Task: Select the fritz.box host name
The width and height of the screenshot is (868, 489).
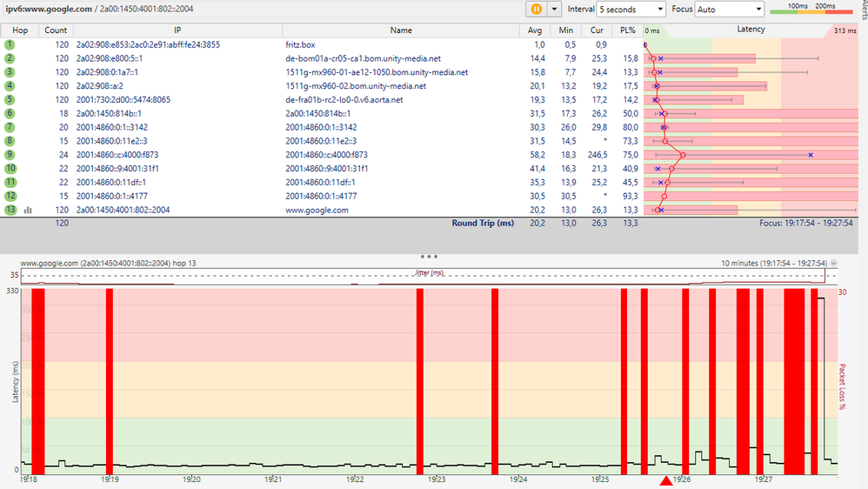Action: click(300, 45)
